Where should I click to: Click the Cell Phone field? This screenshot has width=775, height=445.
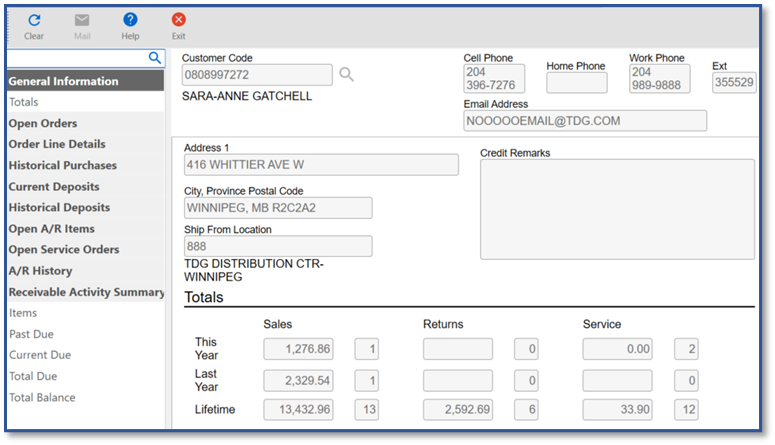[494, 79]
